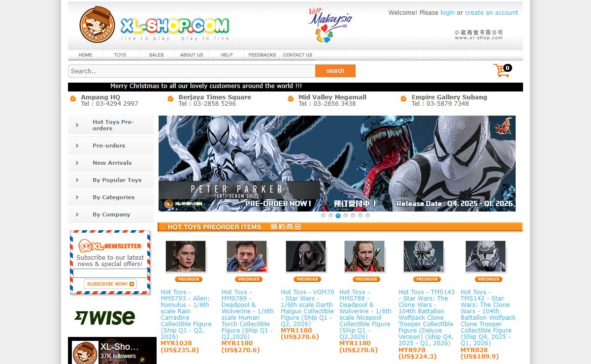Select the active third carousel dot

click(x=338, y=215)
